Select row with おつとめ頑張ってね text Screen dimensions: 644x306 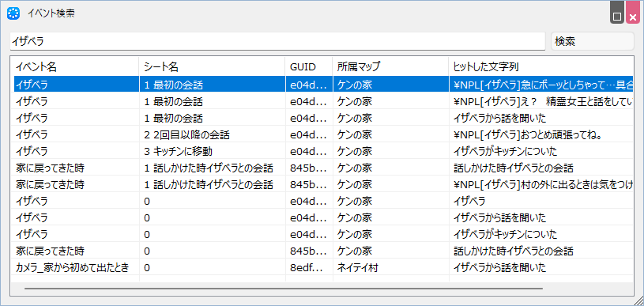[x=323, y=134]
